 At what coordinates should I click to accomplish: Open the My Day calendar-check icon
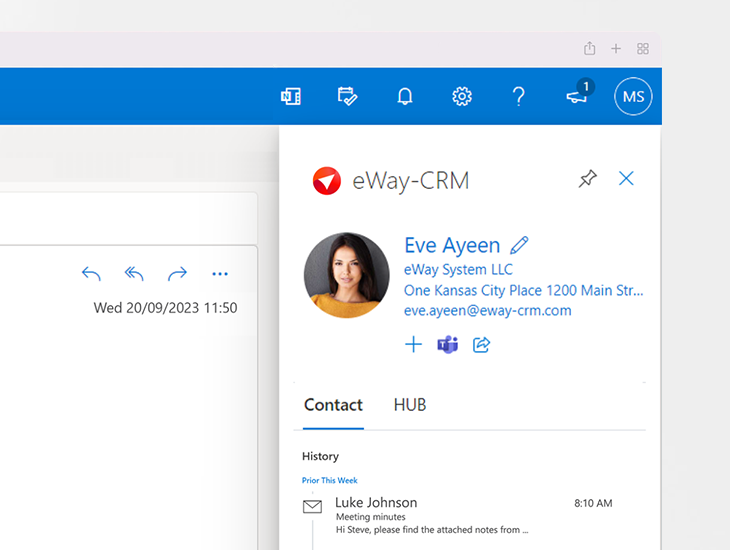[x=347, y=96]
